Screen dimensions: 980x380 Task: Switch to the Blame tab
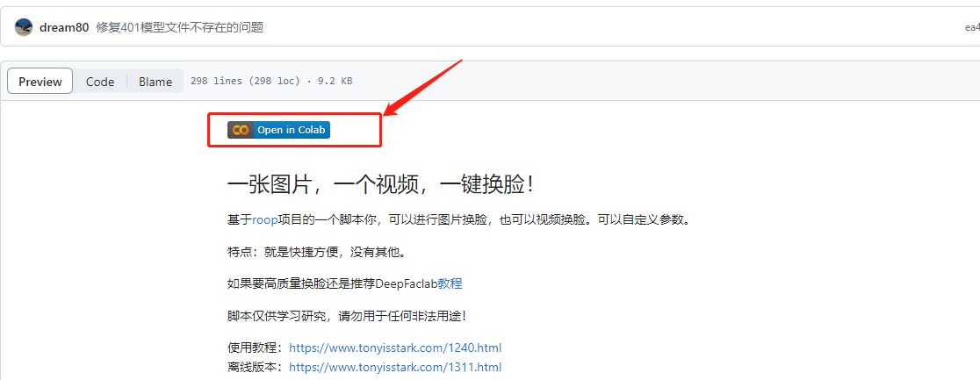coord(155,82)
